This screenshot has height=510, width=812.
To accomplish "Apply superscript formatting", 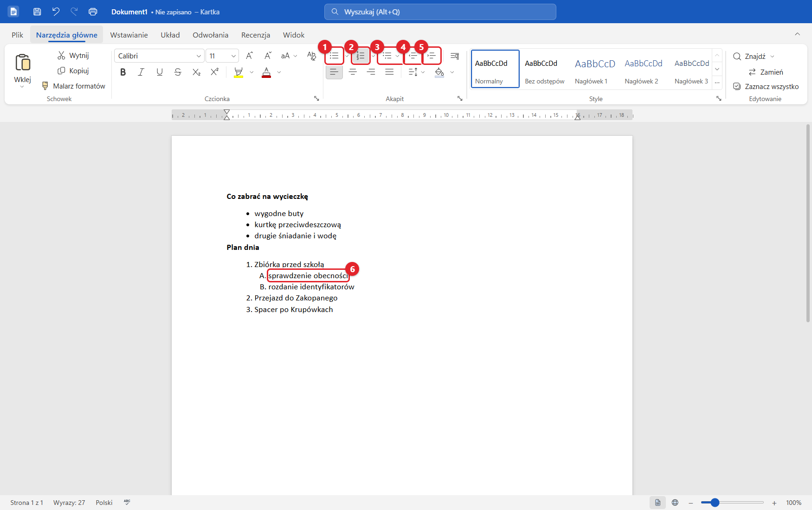I will point(214,72).
